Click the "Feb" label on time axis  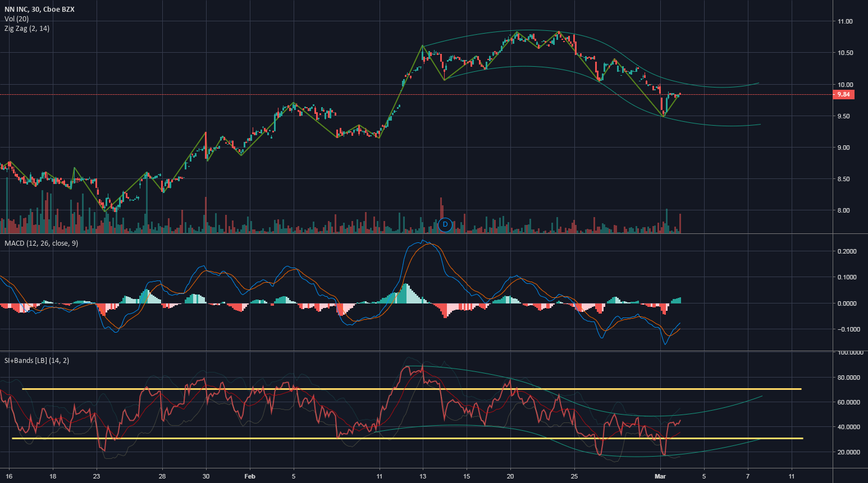tap(249, 476)
